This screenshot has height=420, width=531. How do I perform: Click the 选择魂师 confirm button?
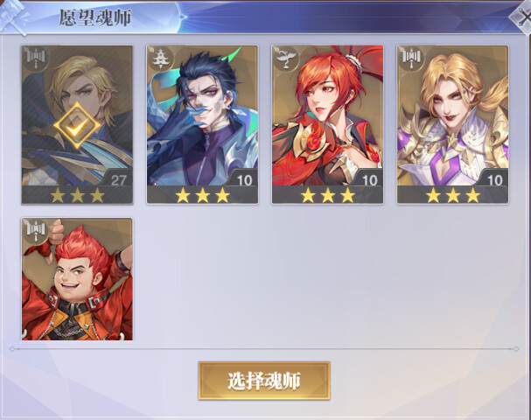264,381
